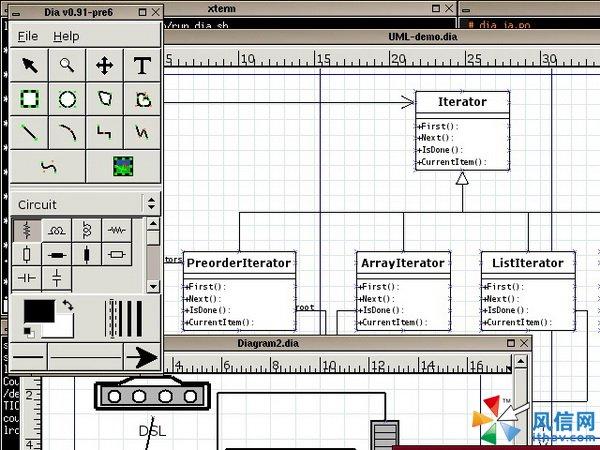Viewport: 600px width, 450px height.
Task: Pick the horizontal hollow box resistor shape
Action: (116, 254)
